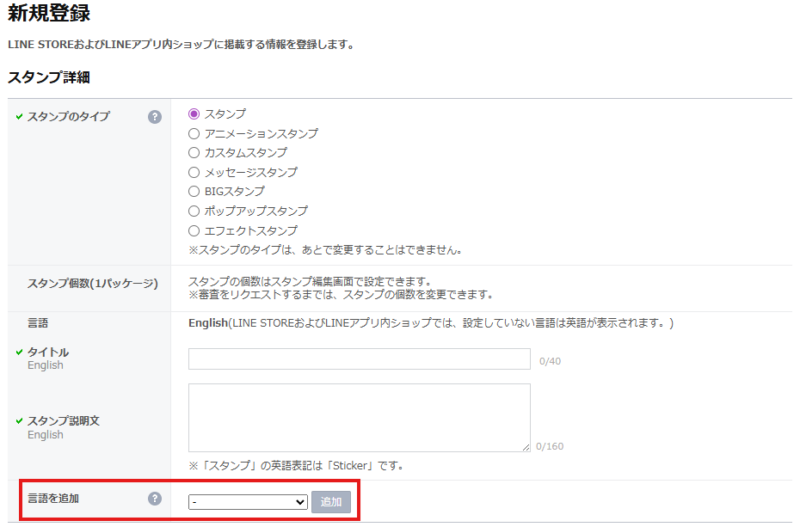The image size is (800, 527).
Task: Click help icon beside スタンプのタイプ
Action: pyautogui.click(x=155, y=117)
